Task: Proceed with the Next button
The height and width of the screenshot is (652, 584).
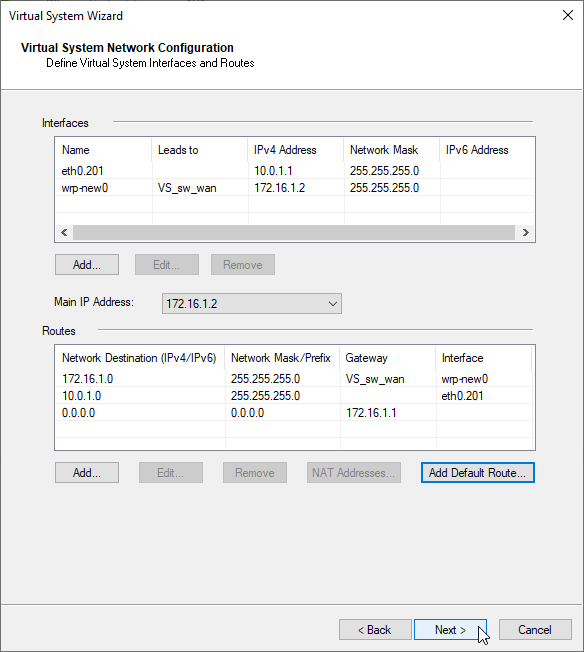Action: click(x=450, y=630)
